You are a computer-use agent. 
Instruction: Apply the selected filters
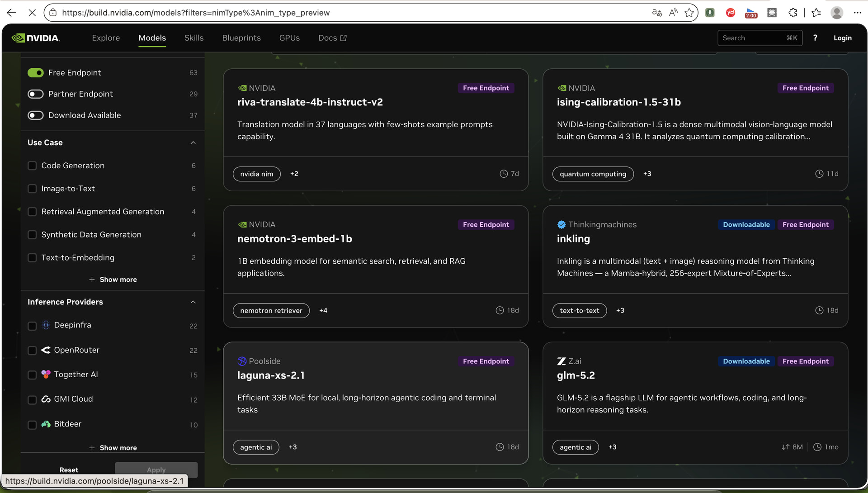[156, 470]
